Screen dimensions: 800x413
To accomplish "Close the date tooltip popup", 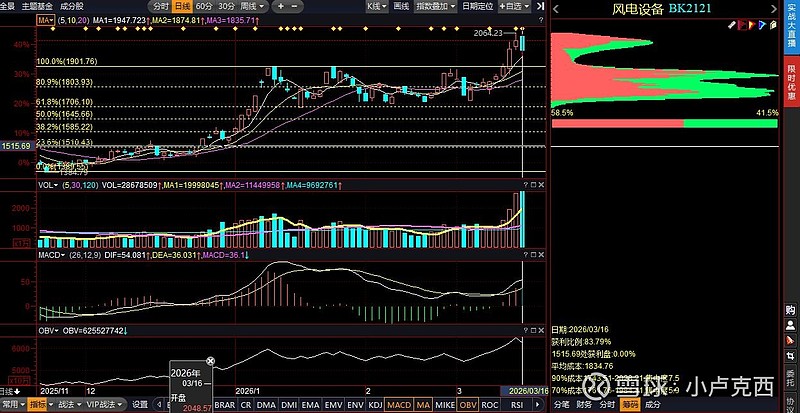I will tap(210, 361).
